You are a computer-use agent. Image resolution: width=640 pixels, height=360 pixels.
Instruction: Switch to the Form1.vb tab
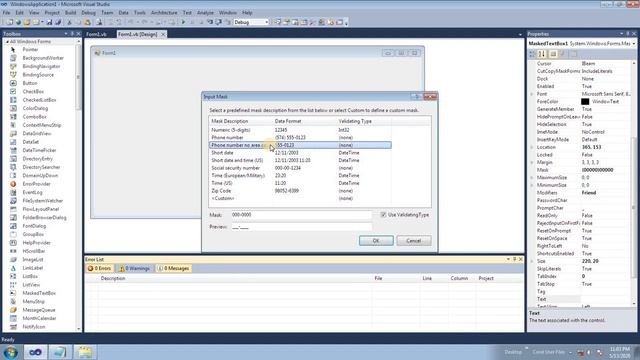point(96,34)
